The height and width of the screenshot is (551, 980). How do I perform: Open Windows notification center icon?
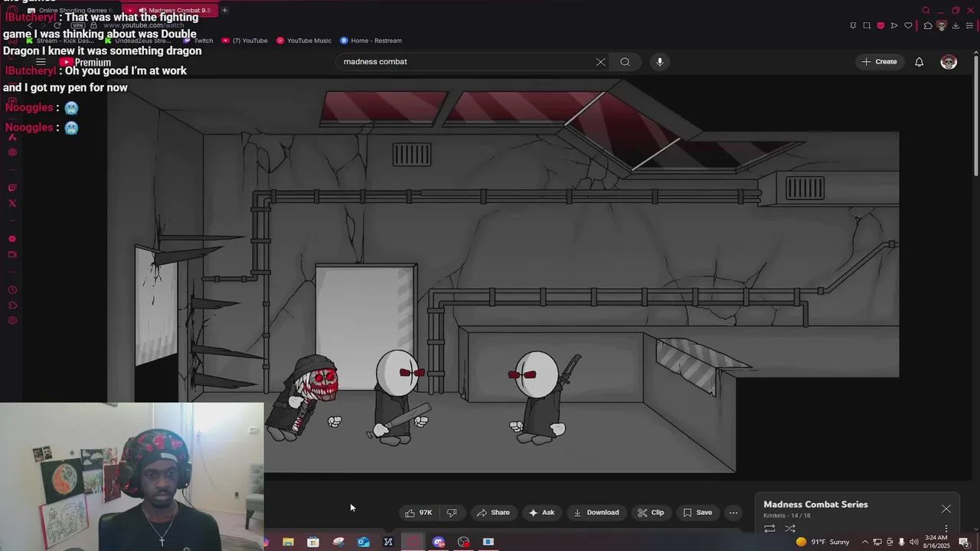click(x=964, y=542)
